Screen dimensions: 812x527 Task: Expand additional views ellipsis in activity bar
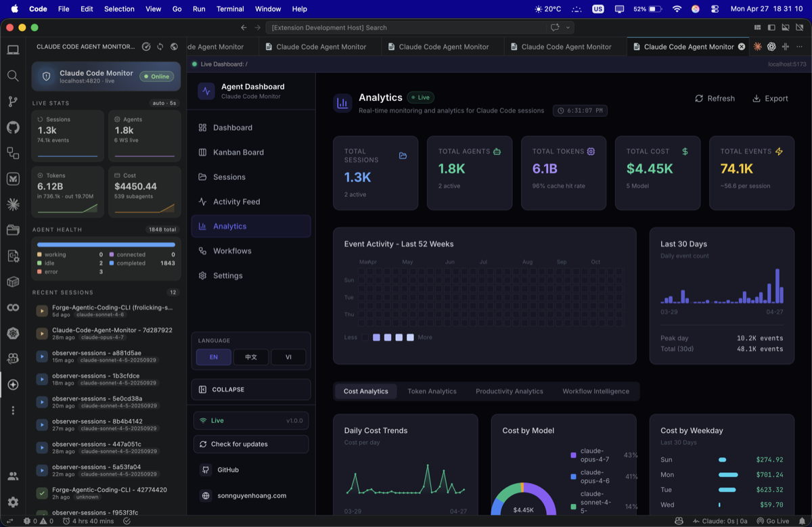pos(13,410)
